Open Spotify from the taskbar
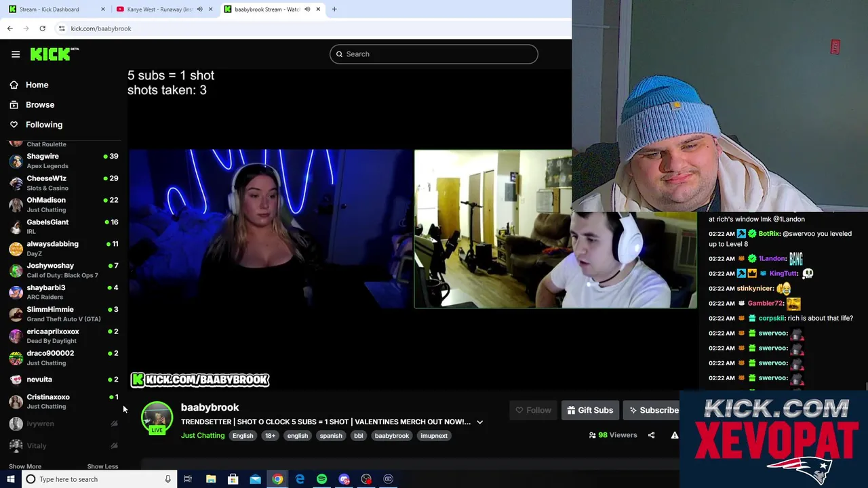 click(x=321, y=479)
